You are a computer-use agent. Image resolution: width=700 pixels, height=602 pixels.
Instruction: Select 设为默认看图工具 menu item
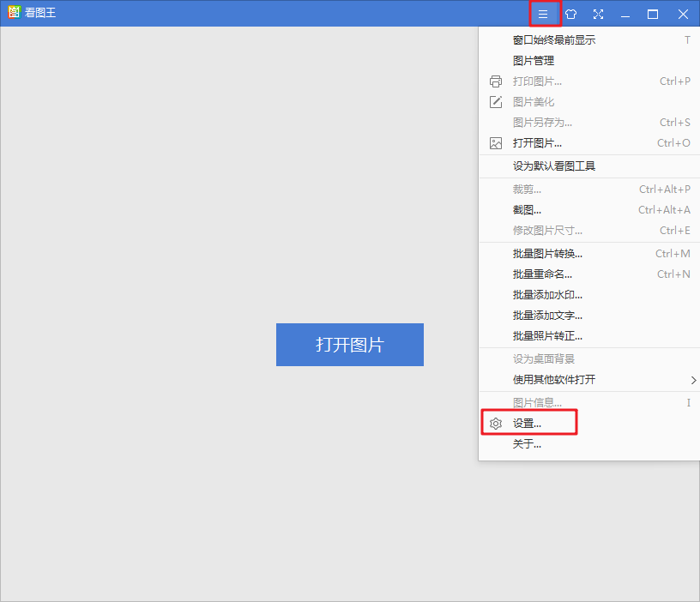pyautogui.click(x=589, y=166)
